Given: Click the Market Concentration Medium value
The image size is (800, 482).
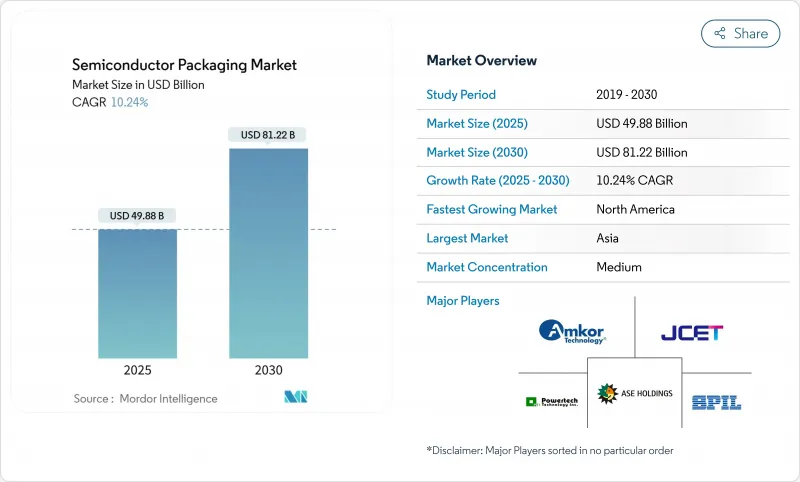Looking at the screenshot, I should point(618,267).
